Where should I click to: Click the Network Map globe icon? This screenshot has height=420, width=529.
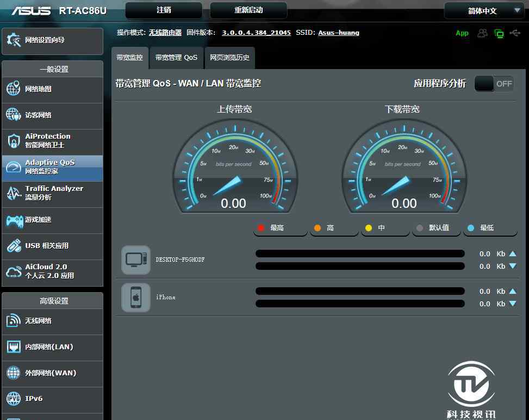click(x=13, y=89)
